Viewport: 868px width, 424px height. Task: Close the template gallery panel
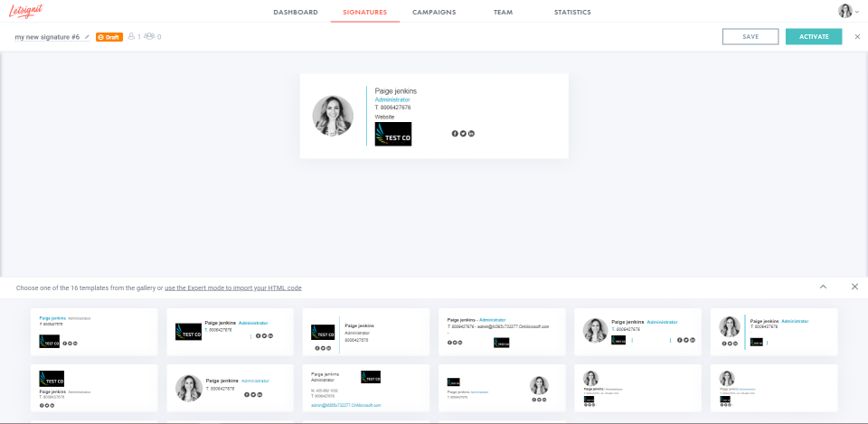(854, 287)
